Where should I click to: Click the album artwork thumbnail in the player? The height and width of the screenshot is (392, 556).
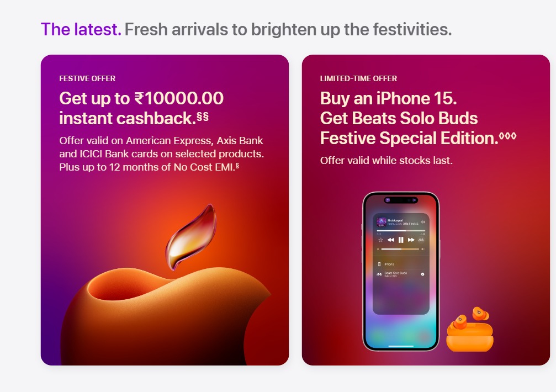[382, 222]
